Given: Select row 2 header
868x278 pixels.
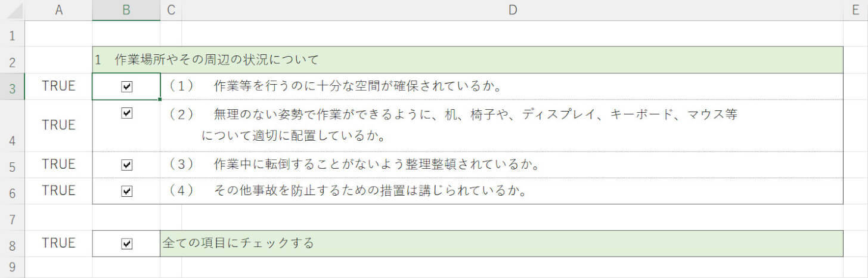Looking at the screenshot, I should (x=12, y=60).
